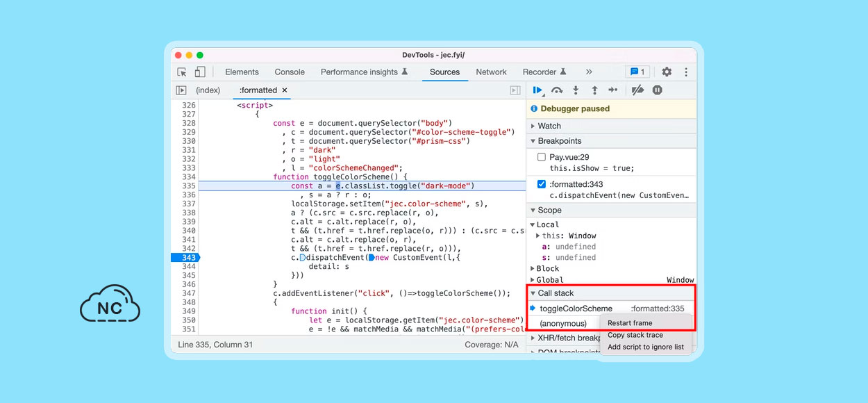Image resolution: width=868 pixels, height=403 pixels.
Task: Click the Step button in debugger toolbar
Action: [613, 90]
